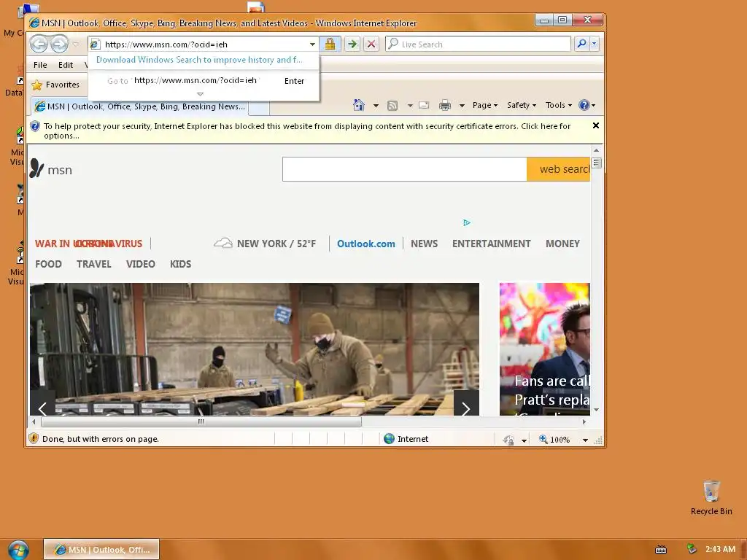Image resolution: width=747 pixels, height=560 pixels.
Task: Open the Page menu
Action: [485, 105]
